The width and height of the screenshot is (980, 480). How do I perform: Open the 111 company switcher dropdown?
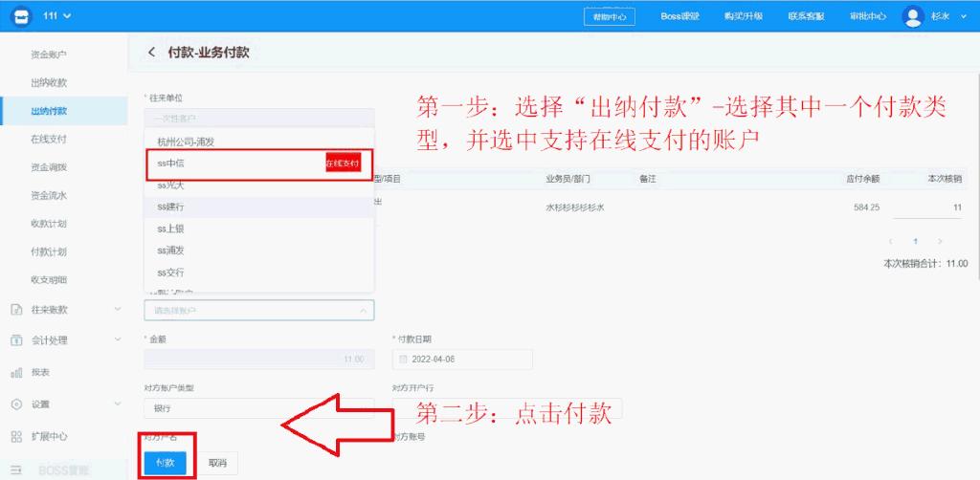point(56,15)
